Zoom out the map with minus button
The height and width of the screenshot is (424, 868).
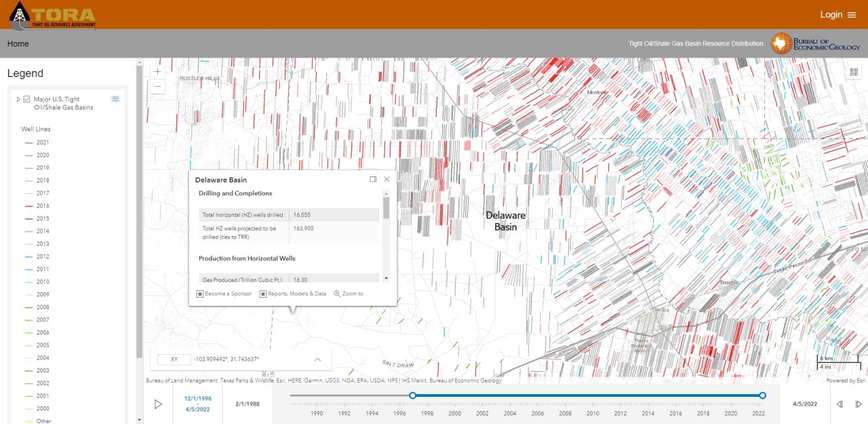click(158, 86)
